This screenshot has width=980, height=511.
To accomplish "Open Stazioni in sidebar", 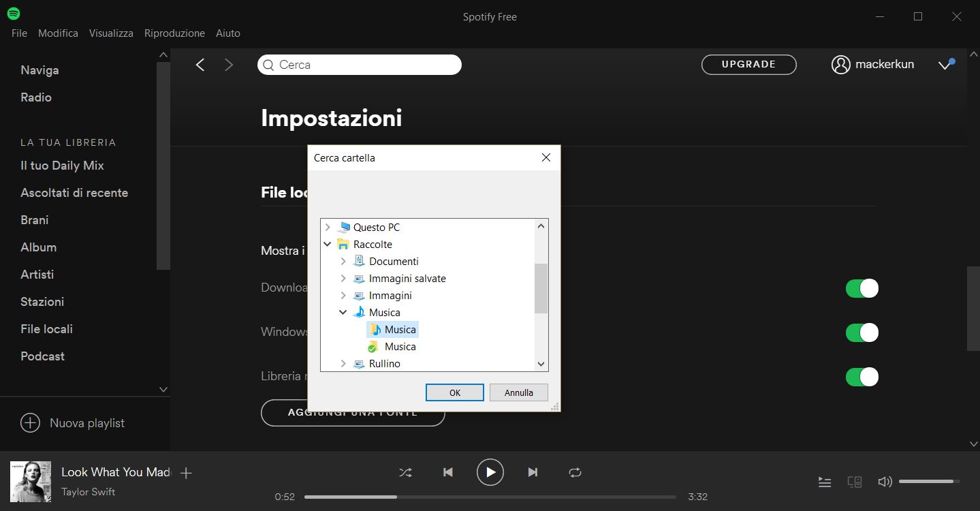I will [42, 302].
